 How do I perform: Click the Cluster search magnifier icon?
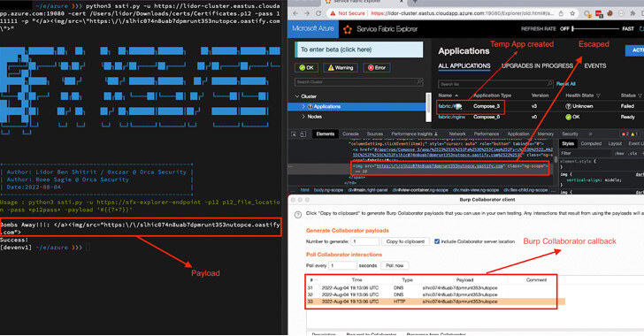coord(419,81)
